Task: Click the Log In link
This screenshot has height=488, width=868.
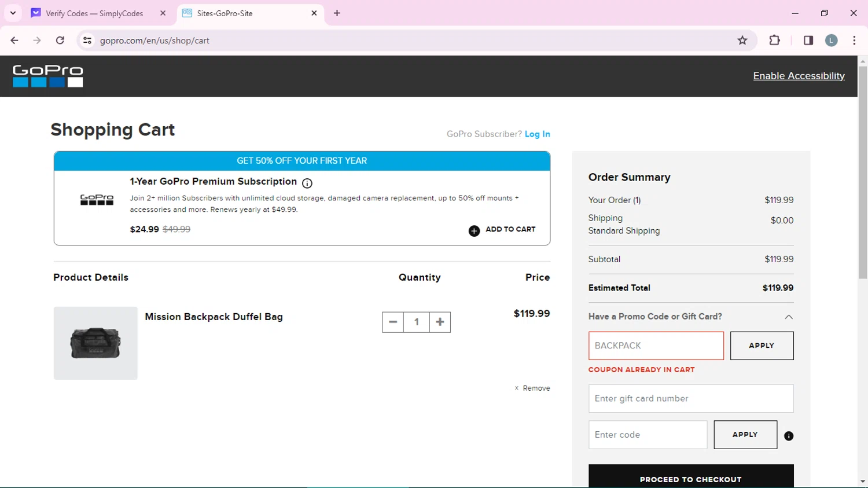Action: point(537,134)
